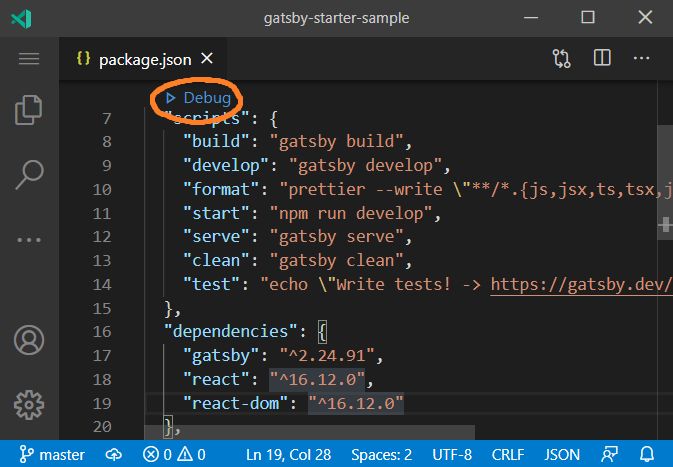The image size is (673, 467).
Task: Select the package.json editor tab
Action: point(143,59)
